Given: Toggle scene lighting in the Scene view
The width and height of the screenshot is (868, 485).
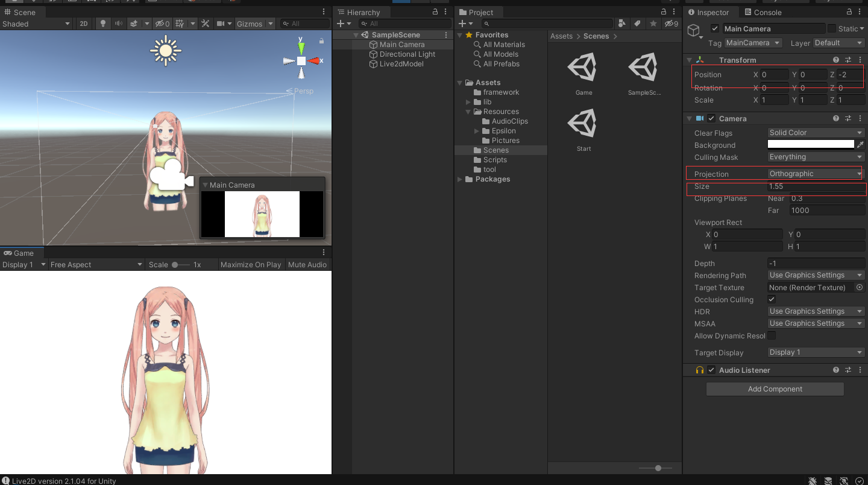Looking at the screenshot, I should point(104,24).
